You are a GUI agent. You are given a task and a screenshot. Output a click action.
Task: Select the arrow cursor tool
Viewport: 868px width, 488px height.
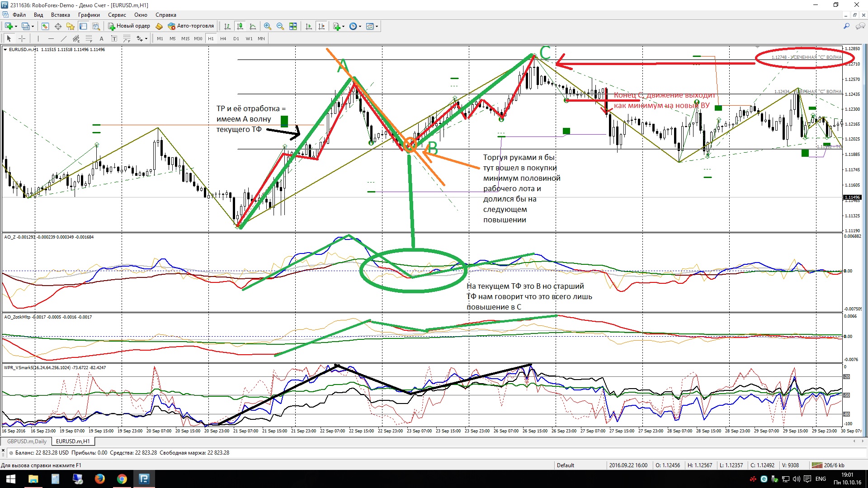9,38
